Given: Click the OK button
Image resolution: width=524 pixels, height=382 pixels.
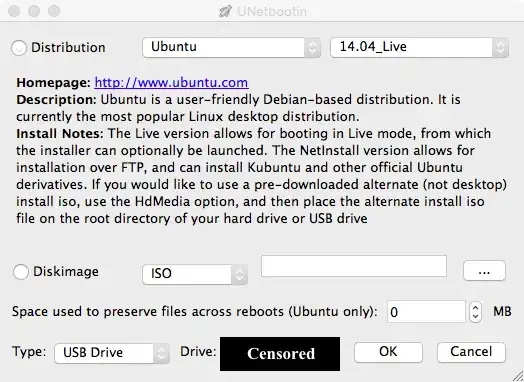Looking at the screenshot, I should pos(388,352).
